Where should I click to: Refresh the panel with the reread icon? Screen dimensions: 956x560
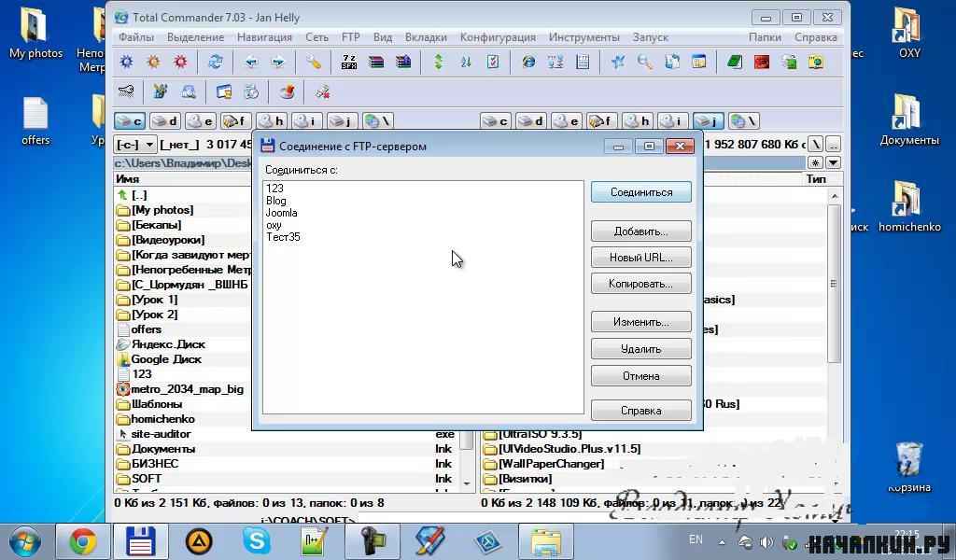point(216,62)
